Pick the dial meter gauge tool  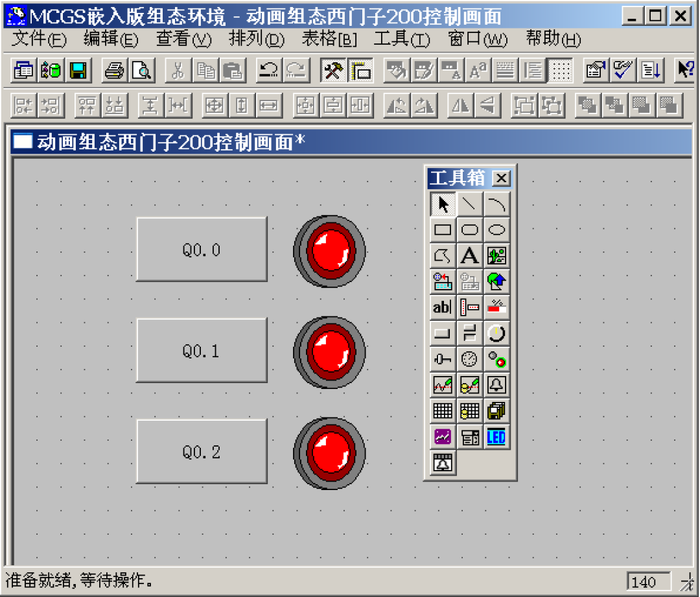(469, 359)
